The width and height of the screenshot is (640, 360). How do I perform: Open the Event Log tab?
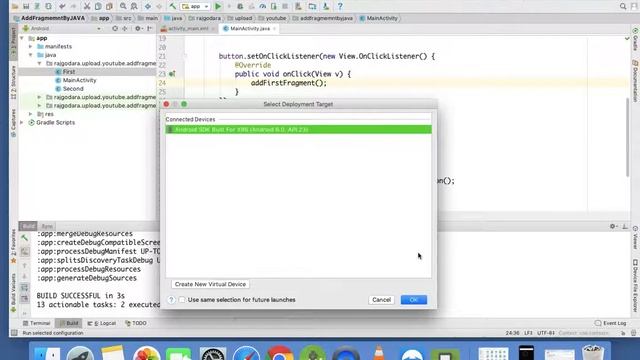pyautogui.click(x=610, y=323)
